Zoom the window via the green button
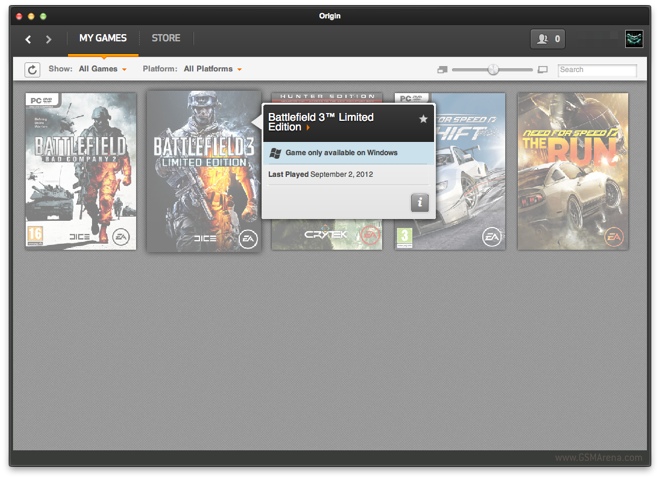The height and width of the screenshot is (479, 660). tap(43, 16)
